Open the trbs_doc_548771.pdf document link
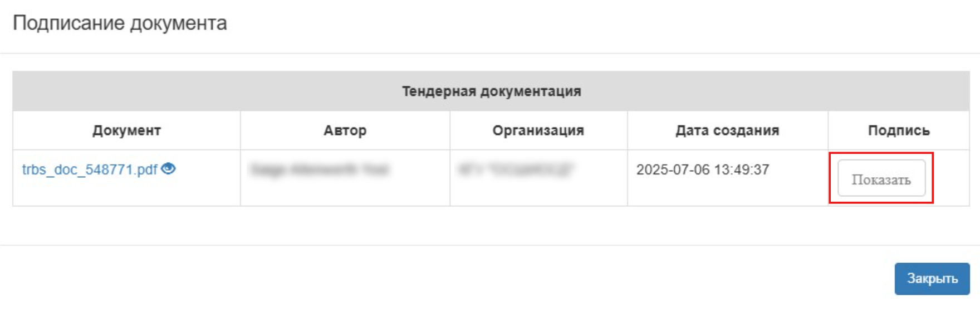The height and width of the screenshot is (311, 980). pos(90,169)
